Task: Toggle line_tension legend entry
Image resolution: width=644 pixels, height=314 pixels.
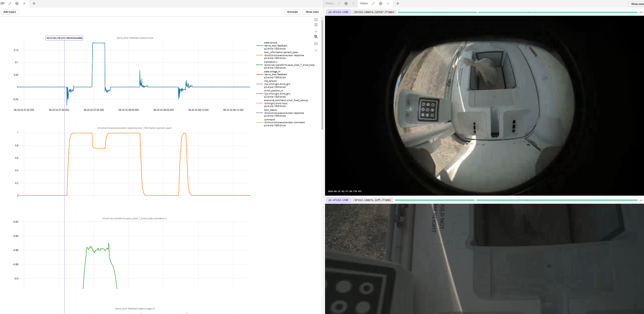Action: click(277, 84)
